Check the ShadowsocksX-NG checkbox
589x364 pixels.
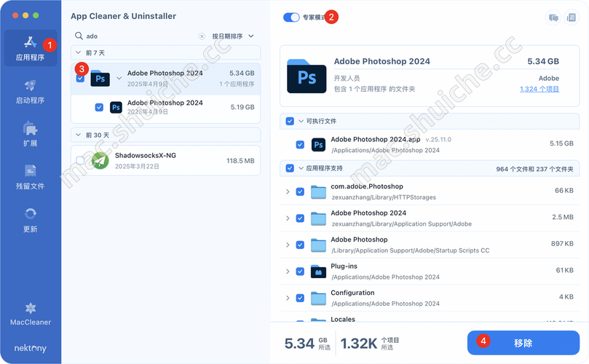coord(80,160)
